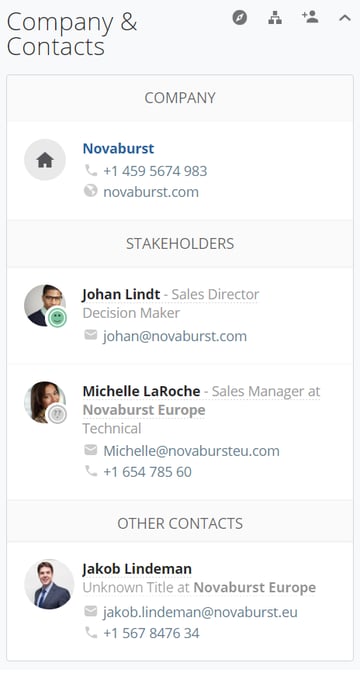Call Michelle's number +1 654 785 60
The width and height of the screenshot is (360, 673).
147,472
